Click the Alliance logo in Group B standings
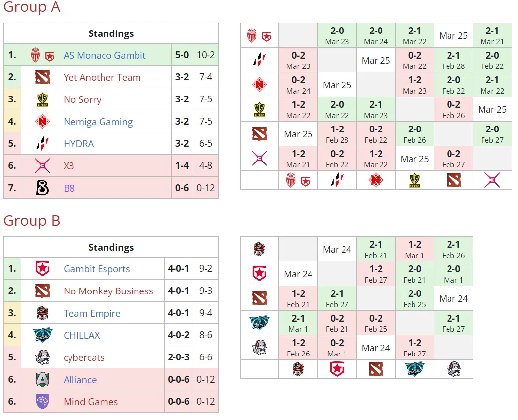This screenshot has height=420, width=518. coord(42,380)
